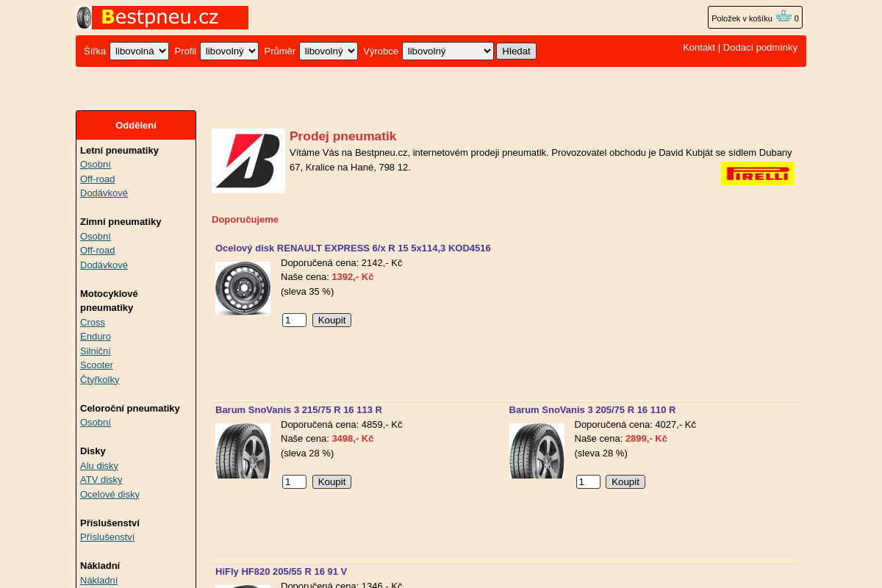Screen dimensions: 882x588
Task: Click quantity field for Barum 215/75
Action: 294,482
